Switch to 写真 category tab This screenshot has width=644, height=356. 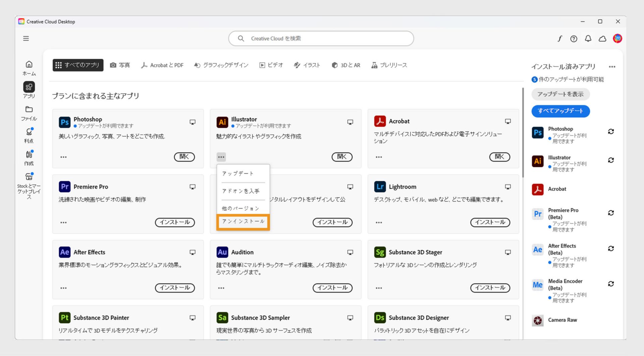pyautogui.click(x=120, y=65)
